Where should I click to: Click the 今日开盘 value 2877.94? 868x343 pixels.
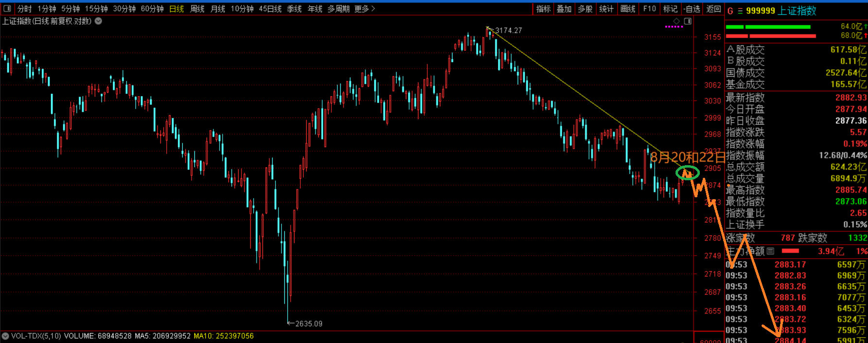(x=851, y=109)
